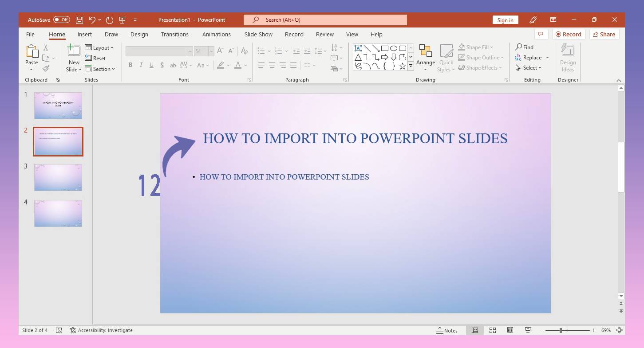Viewport: 644px width, 348px height.
Task: Click text highlight color button
Action: click(x=221, y=65)
